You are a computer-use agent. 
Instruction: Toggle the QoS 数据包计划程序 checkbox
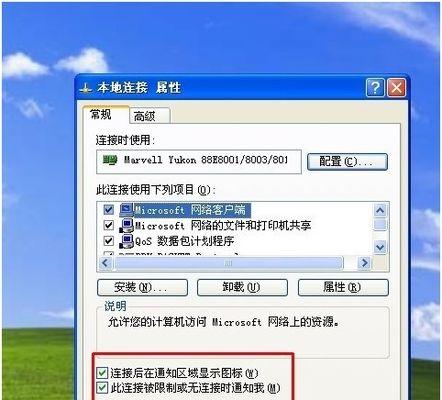(108, 241)
